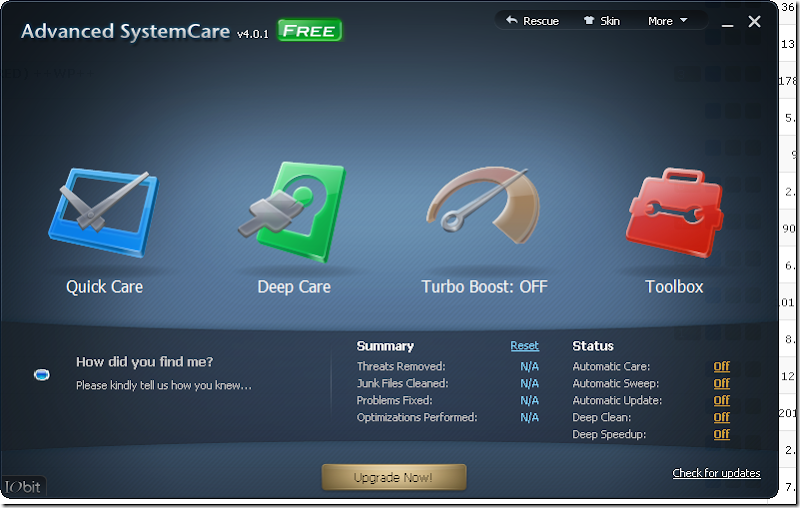Click Optimizations Performed N/A value

coord(530,417)
